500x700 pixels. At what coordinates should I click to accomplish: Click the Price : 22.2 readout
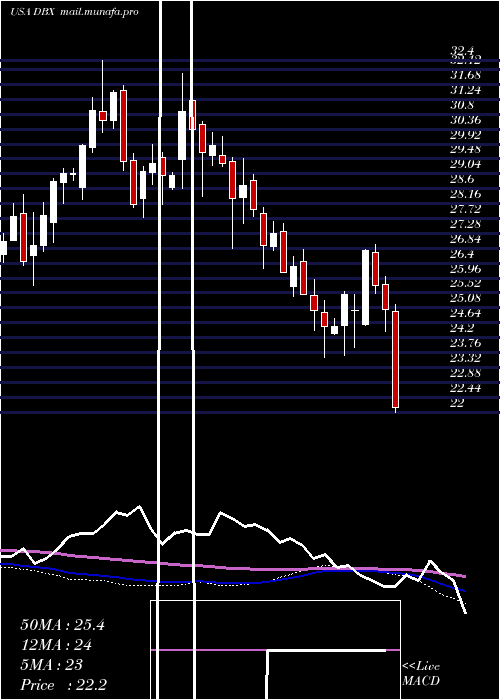64,685
